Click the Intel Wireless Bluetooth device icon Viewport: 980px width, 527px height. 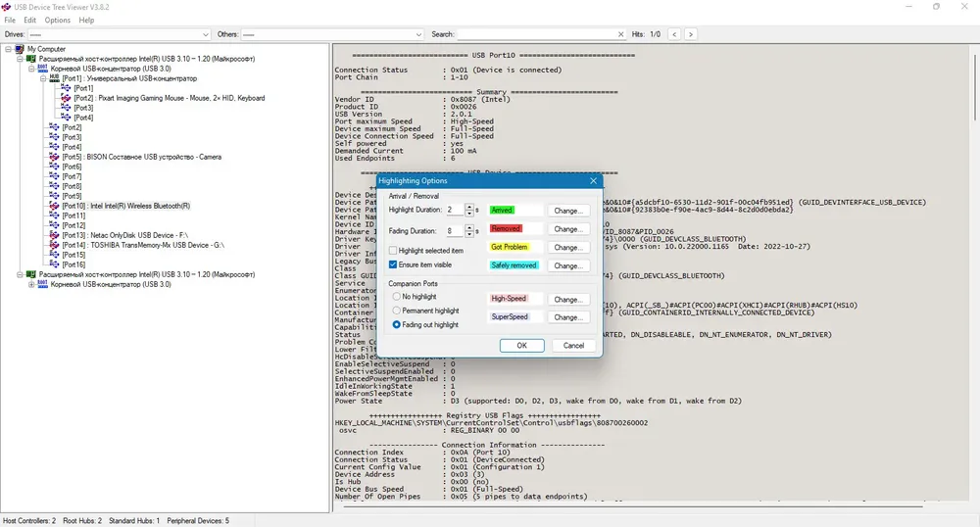pos(54,206)
